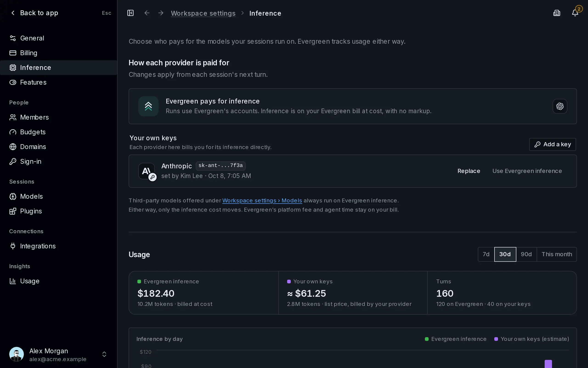Click the Integrations plug icon
The height and width of the screenshot is (368, 588).
[x=13, y=246]
